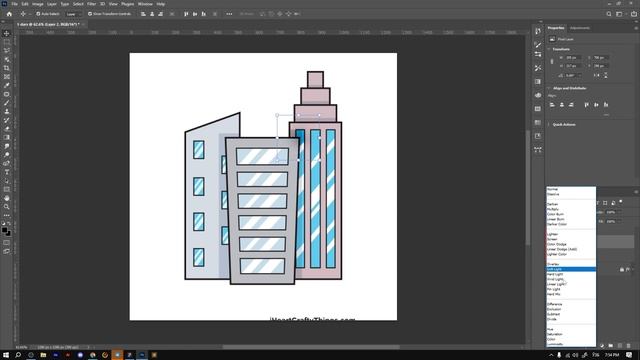640x360 pixels.
Task: Click the Create new group folder icon
Action: point(611,346)
